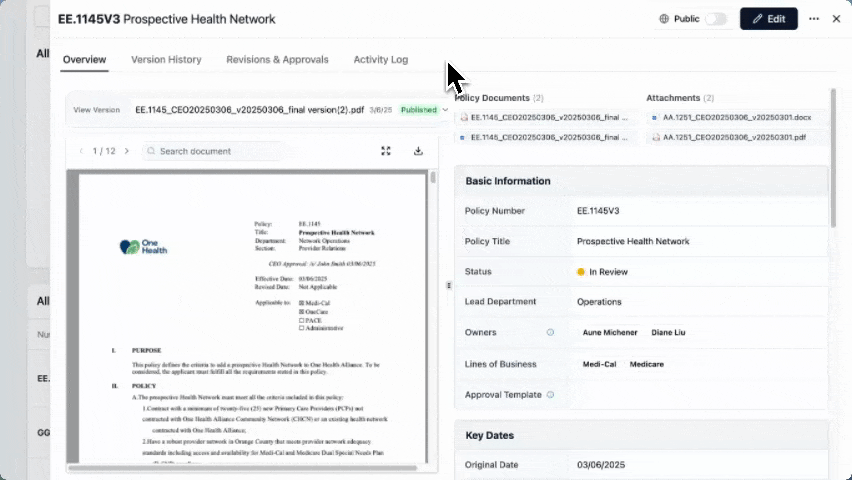Open AA.1251 docx attachment
Viewport: 852px width, 480px height.
(x=734, y=117)
